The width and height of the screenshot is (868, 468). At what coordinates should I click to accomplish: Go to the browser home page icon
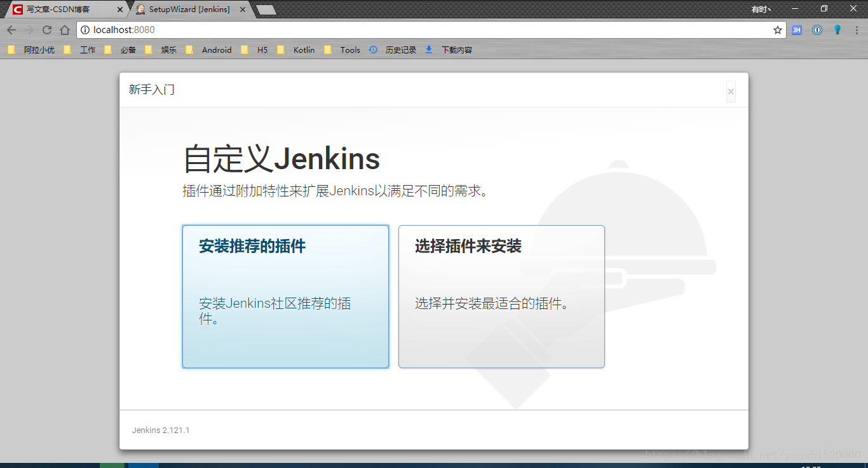tap(65, 30)
